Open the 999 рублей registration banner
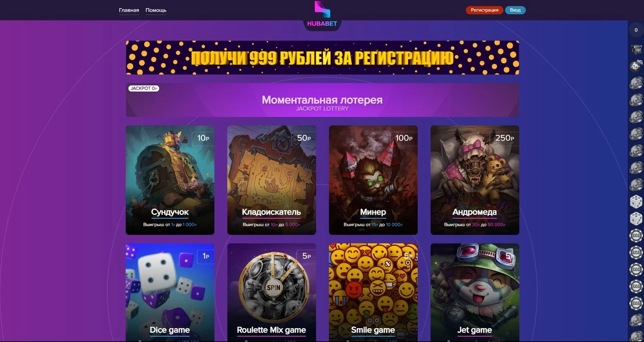This screenshot has height=342, width=644. tap(322, 58)
